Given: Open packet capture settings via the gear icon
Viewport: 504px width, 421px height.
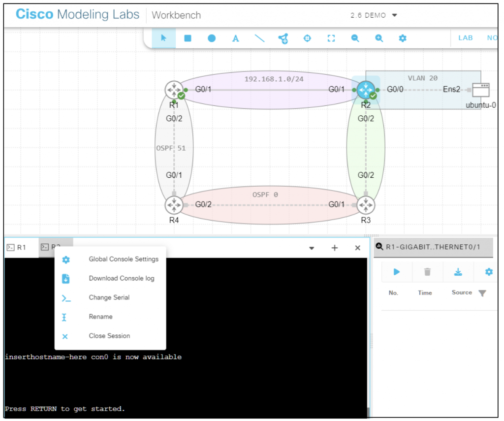Looking at the screenshot, I should pos(488,272).
